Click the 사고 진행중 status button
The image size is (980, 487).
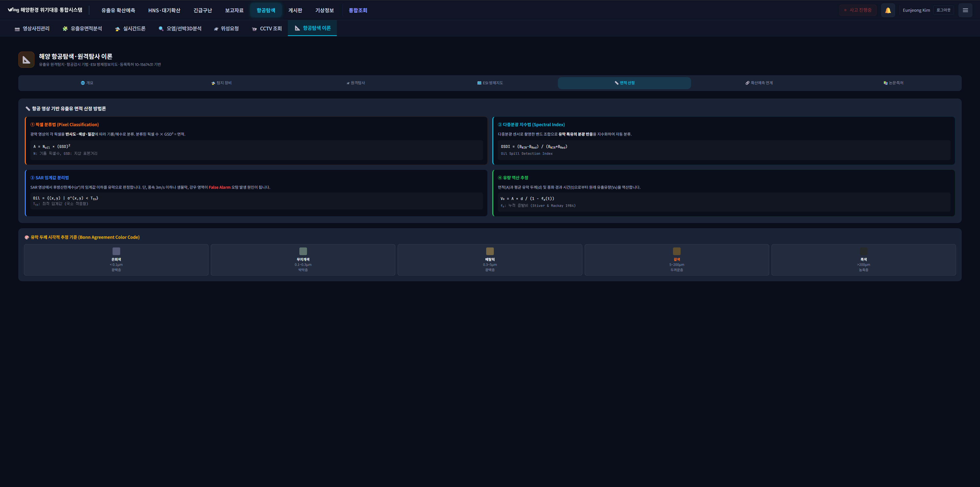click(857, 10)
